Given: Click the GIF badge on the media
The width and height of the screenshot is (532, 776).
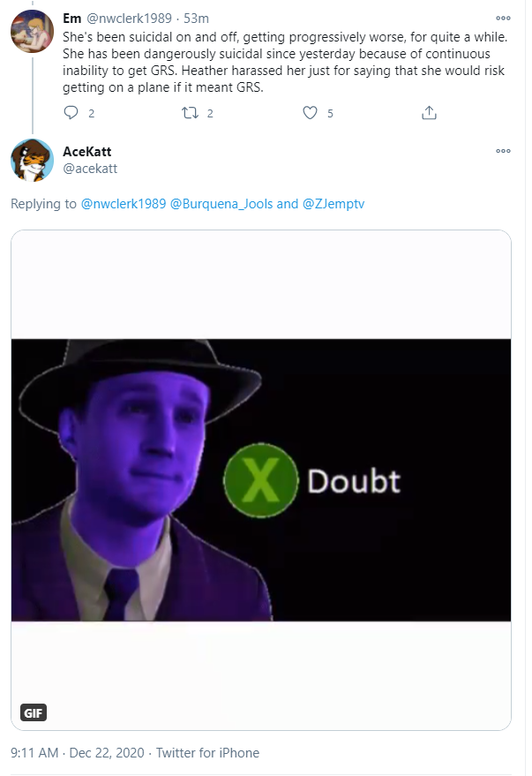Looking at the screenshot, I should (x=34, y=712).
